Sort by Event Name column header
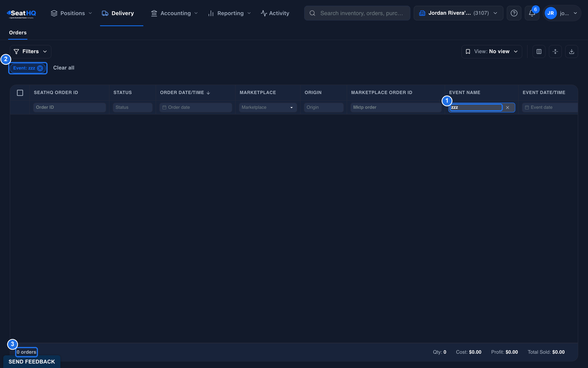 tap(465, 92)
